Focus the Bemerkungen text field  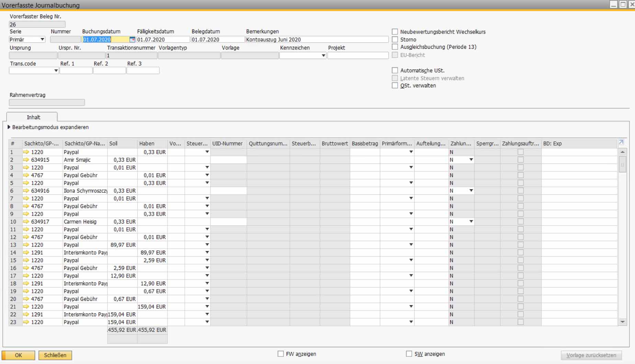317,39
